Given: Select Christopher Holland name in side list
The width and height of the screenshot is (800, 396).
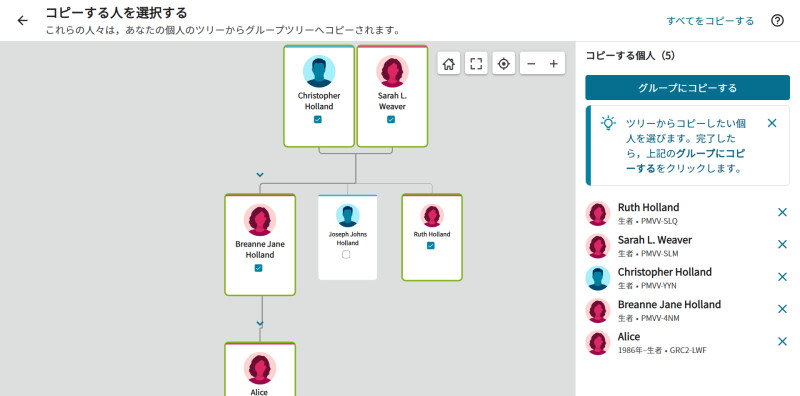Looking at the screenshot, I should [x=664, y=272].
